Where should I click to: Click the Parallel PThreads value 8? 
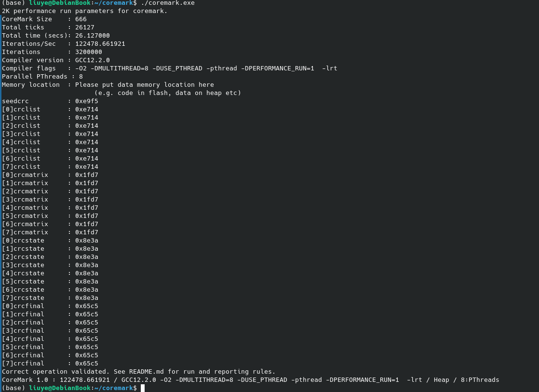tap(81, 77)
